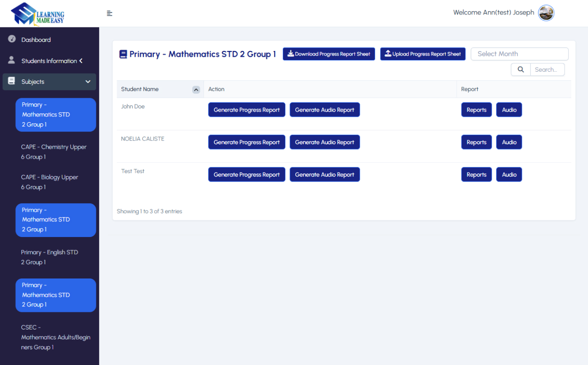Viewport: 588px width, 365px height.
Task: Click the Dashboard gauge icon in sidebar
Action: 12,39
